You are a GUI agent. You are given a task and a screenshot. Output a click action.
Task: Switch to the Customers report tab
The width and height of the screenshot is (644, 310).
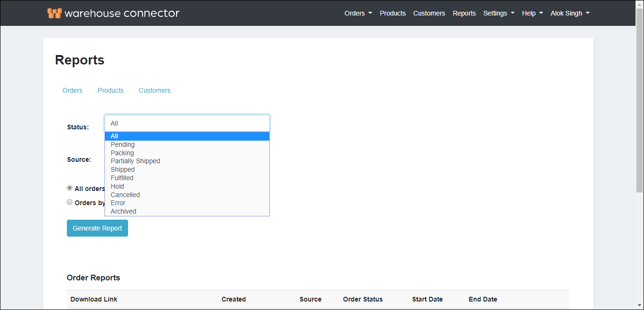(x=154, y=90)
